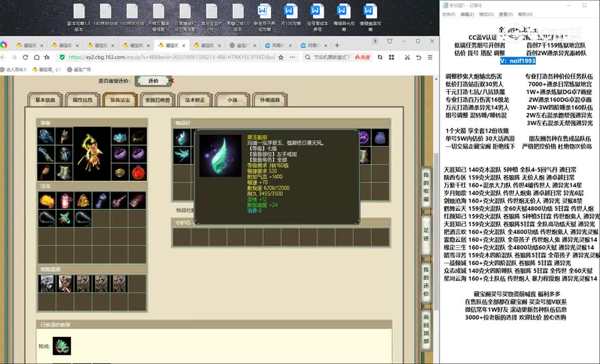Select the brown talisman plaque magic treasure
The image size is (600, 364).
pos(138,201)
